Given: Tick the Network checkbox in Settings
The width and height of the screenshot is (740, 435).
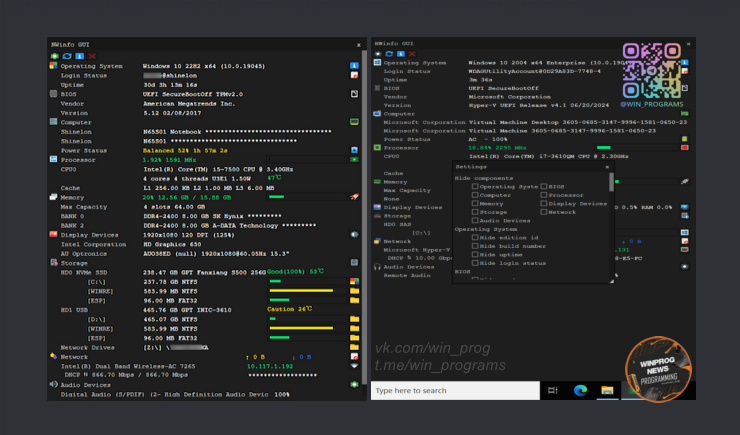Looking at the screenshot, I should tap(544, 212).
